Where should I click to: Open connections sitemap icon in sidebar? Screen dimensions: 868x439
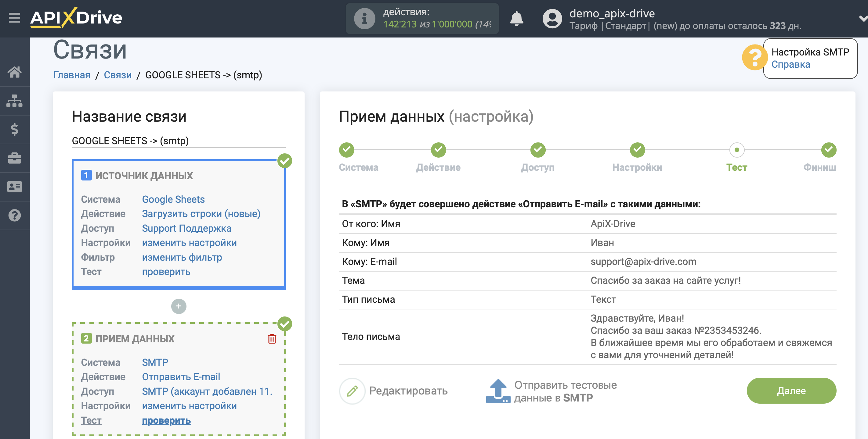(14, 100)
